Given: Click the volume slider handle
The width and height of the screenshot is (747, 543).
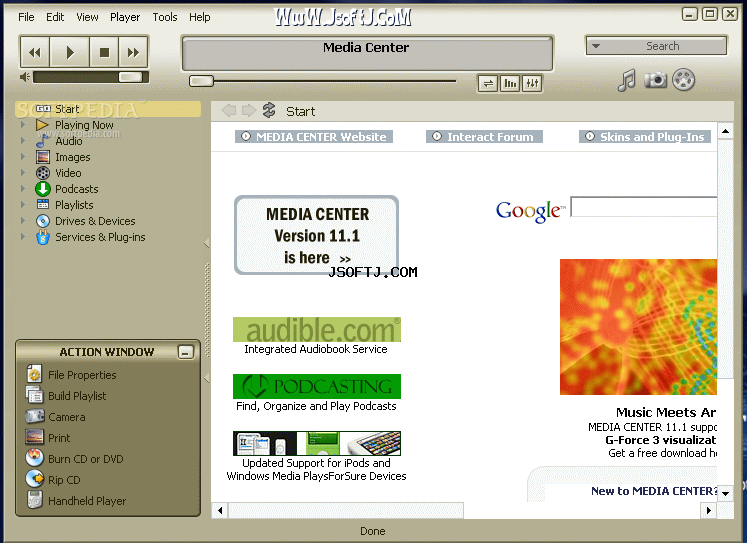Looking at the screenshot, I should tap(130, 77).
